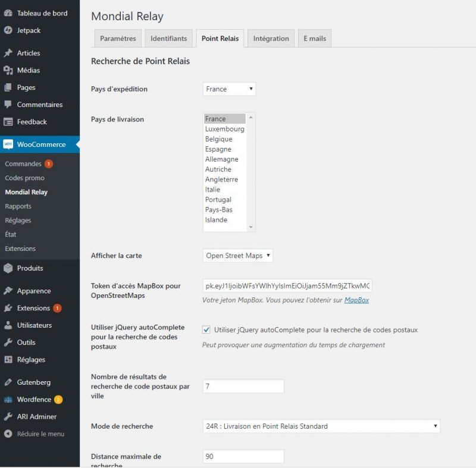Click the Pages icon
476x468 pixels.
(8, 87)
